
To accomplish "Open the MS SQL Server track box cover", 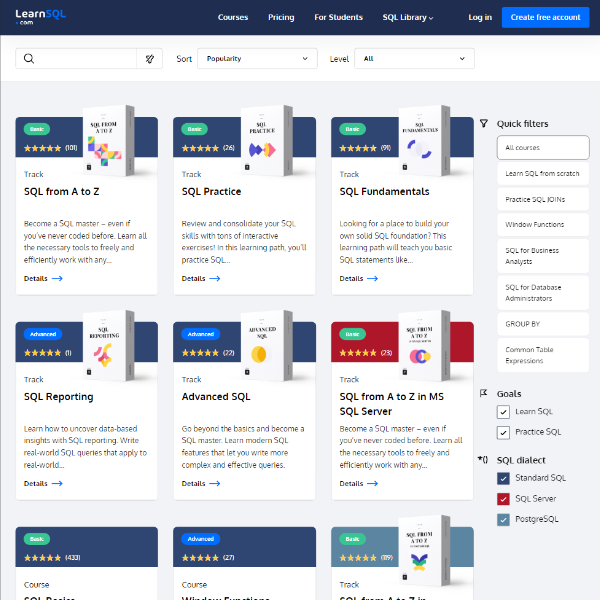I will (424, 346).
